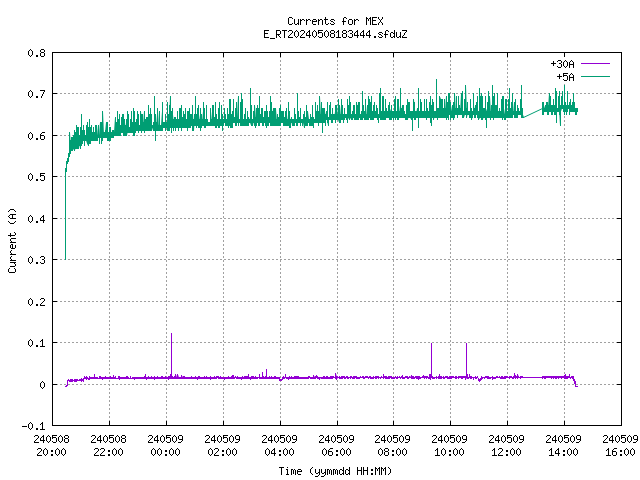The image size is (640, 480).
Task: Click the x-axis label 240509 08:00
Action: pos(392,445)
